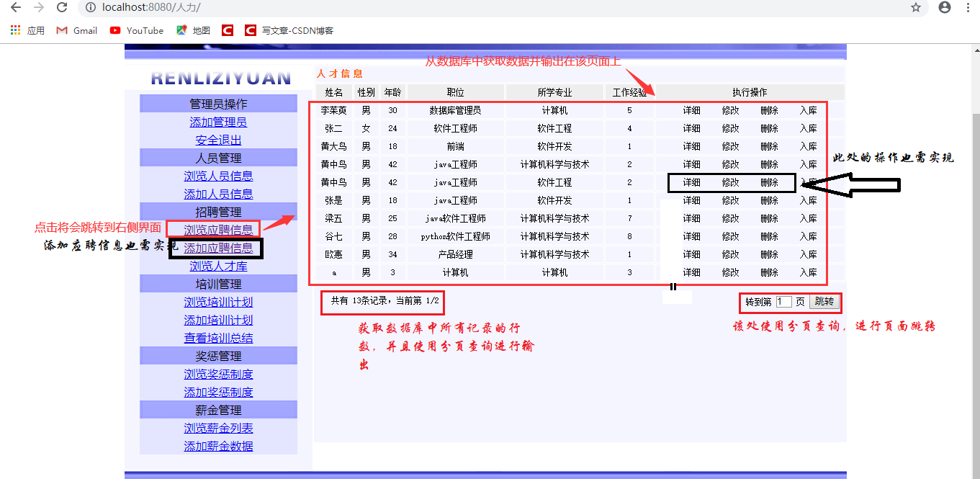The width and height of the screenshot is (980, 479).
Task: Click 安全退出 to log out
Action: tap(218, 140)
